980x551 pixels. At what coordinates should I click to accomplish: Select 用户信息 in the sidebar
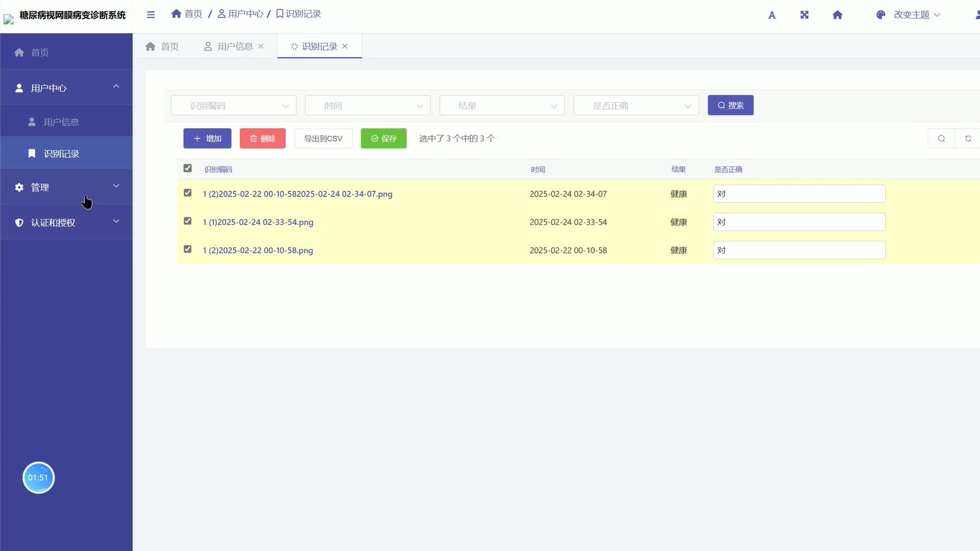61,122
